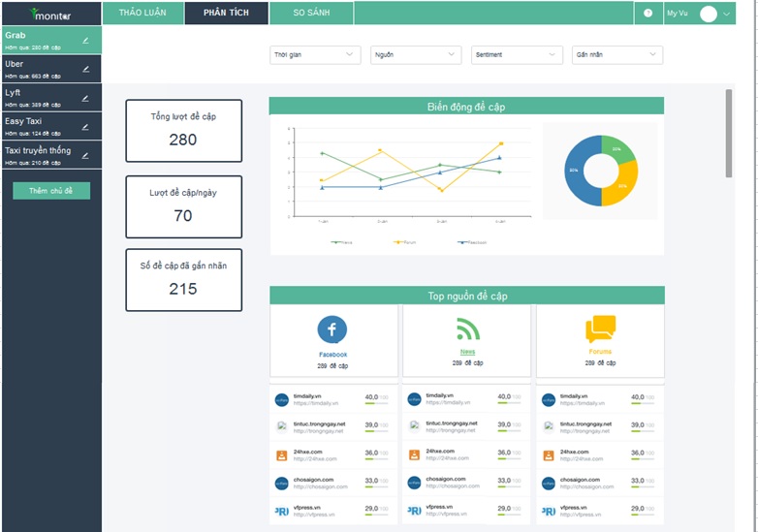The image size is (758, 532).
Task: Open the Thời gian dropdown
Action: tap(315, 54)
